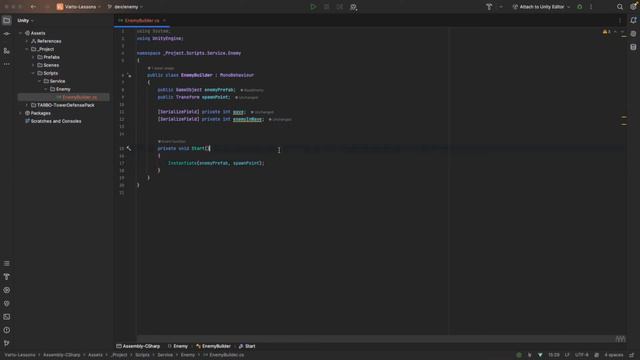640x360 pixels.
Task: Click Varto-Lessons in bottom path bar
Action: (20, 355)
